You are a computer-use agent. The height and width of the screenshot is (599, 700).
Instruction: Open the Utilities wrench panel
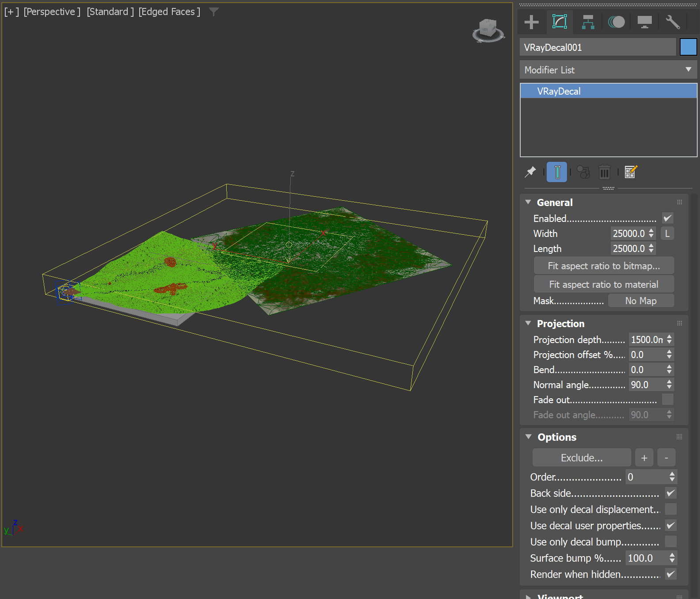click(x=673, y=22)
